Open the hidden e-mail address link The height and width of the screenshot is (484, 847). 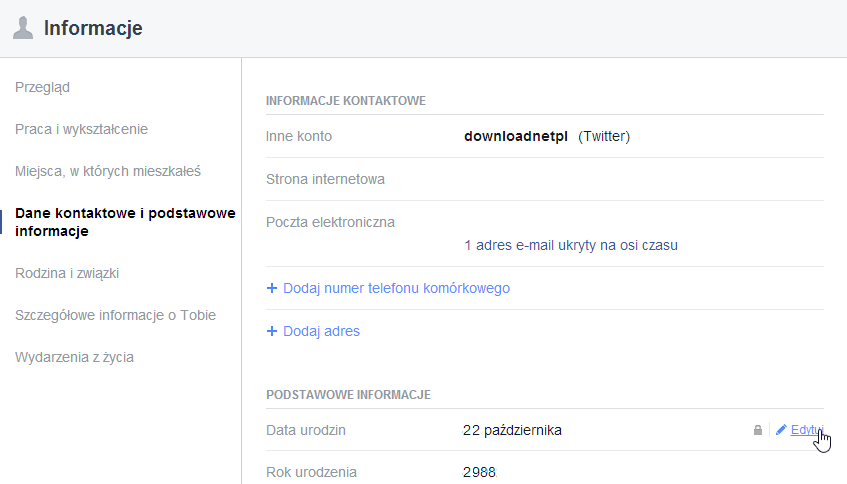(570, 245)
